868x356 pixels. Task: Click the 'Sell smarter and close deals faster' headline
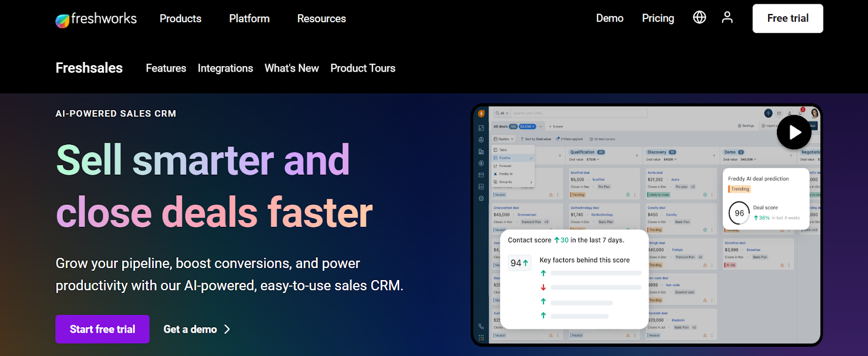click(x=214, y=186)
